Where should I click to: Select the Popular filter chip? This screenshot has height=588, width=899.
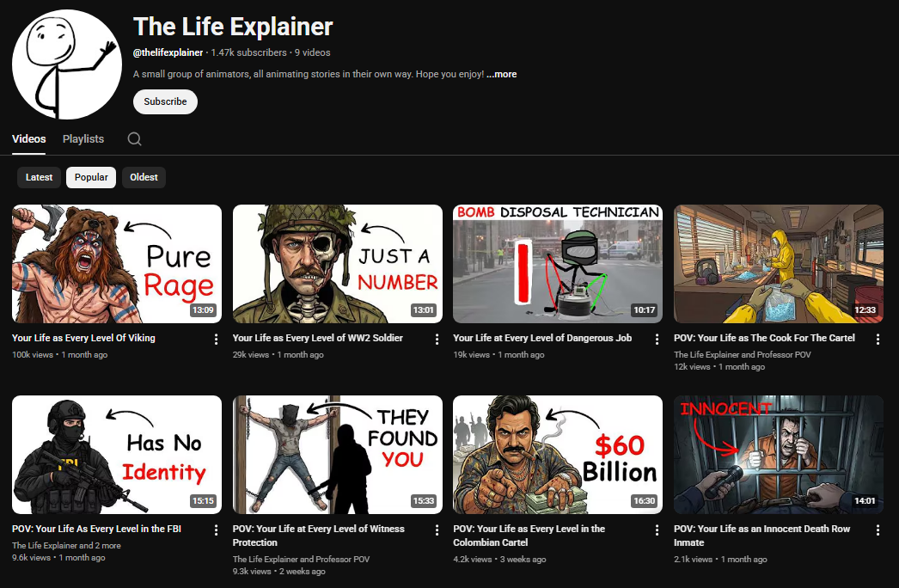[90, 177]
